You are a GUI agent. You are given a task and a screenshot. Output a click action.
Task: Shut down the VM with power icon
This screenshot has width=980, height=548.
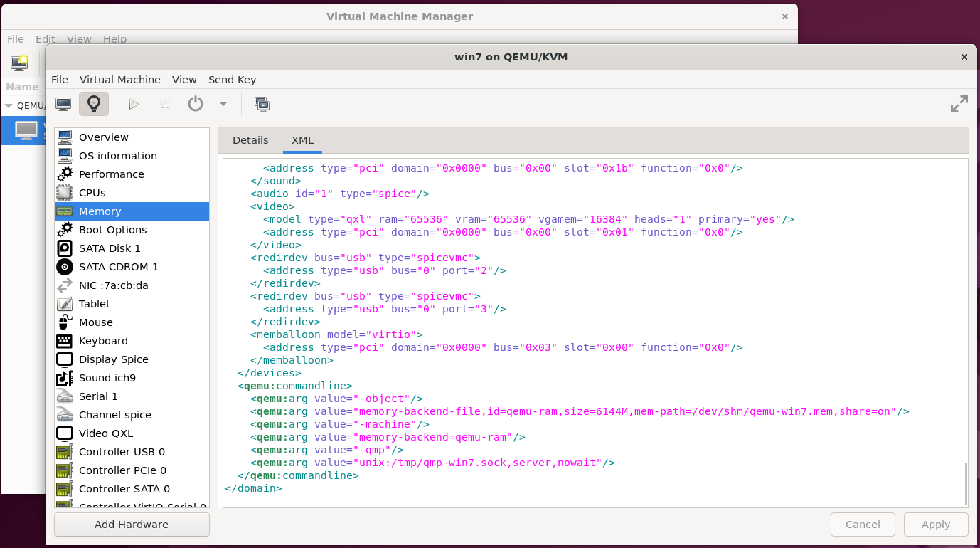196,104
